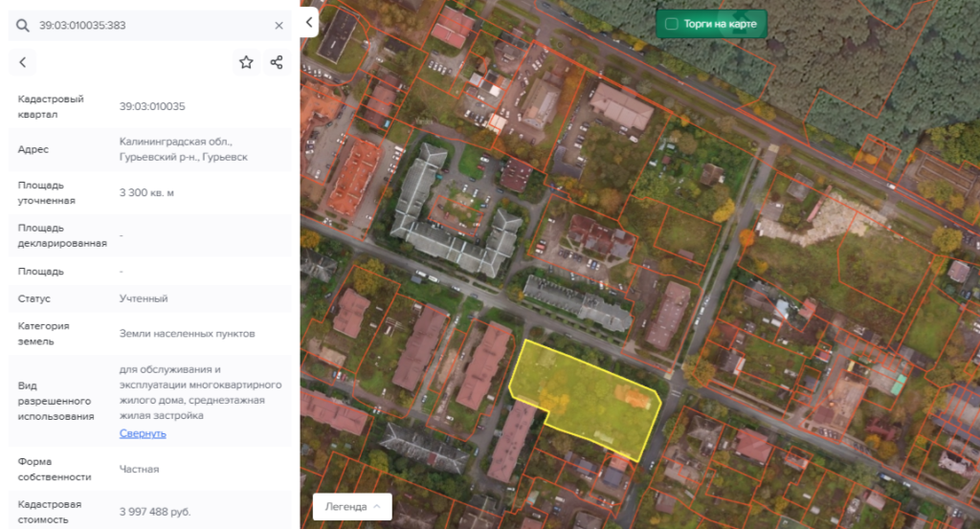Clear the cadastral number search field

[x=278, y=26]
